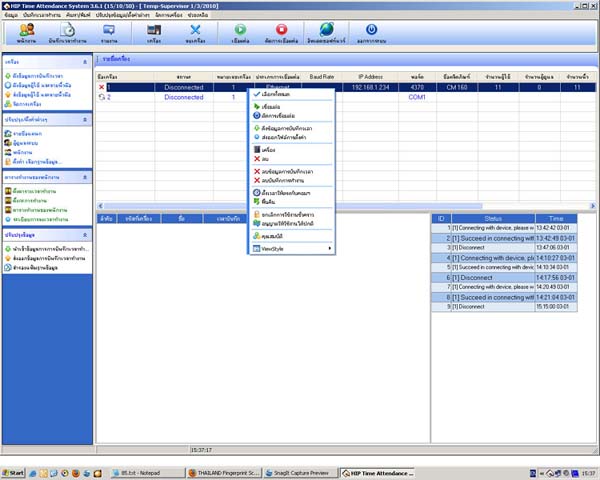Screen dimensions: 600x480
Task: Click the report monitor toolbar icon
Action: click(x=108, y=32)
